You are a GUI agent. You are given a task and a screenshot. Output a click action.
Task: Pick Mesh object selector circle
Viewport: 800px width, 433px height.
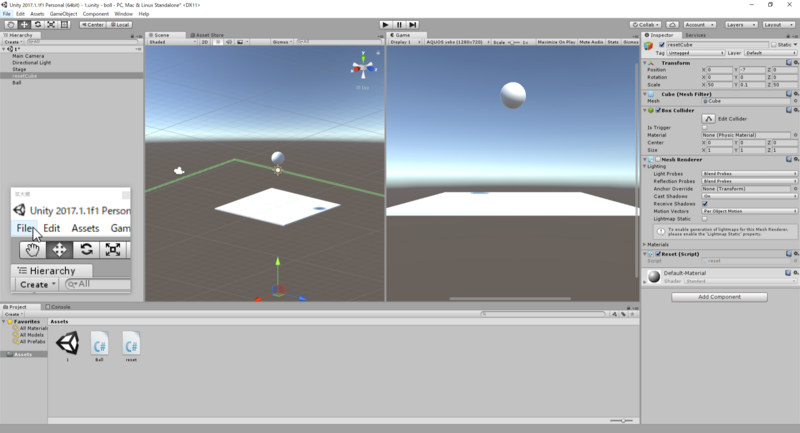pos(795,101)
